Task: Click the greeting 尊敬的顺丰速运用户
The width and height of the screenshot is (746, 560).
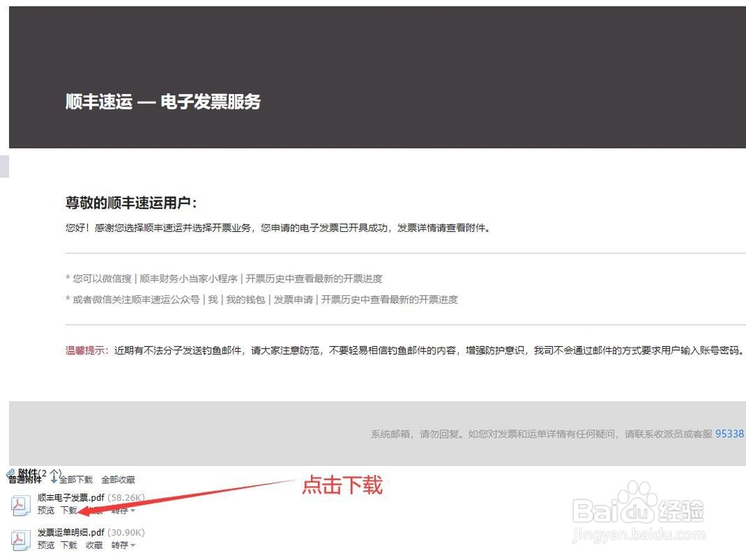Action: [131, 203]
